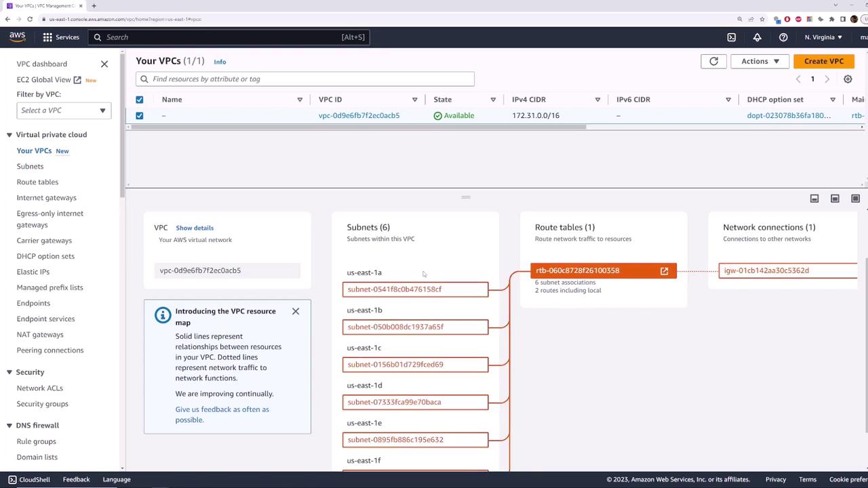Sort by the VPC ID column arrow
The width and height of the screenshot is (868, 488).
[x=415, y=100]
